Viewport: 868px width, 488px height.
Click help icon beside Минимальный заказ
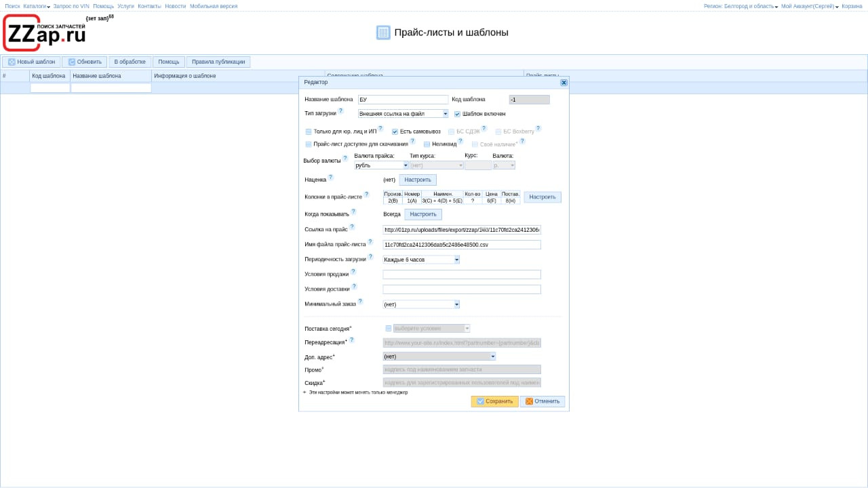point(360,302)
